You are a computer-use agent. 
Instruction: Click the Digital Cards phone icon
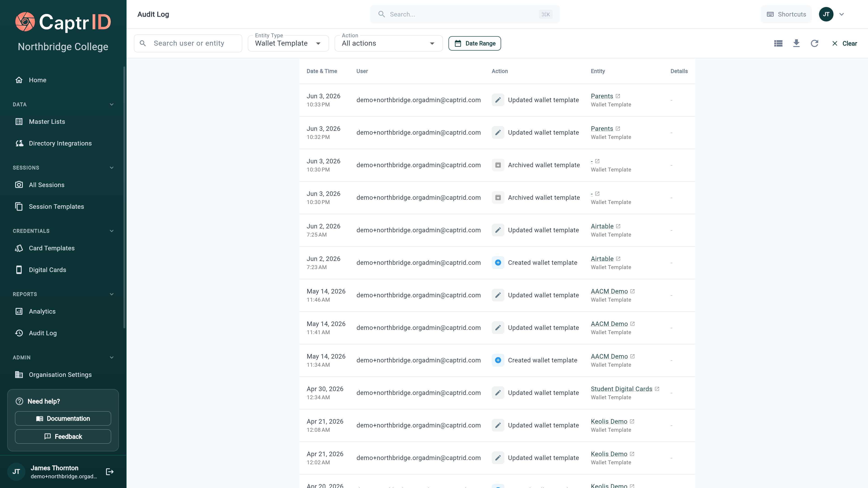pyautogui.click(x=19, y=270)
